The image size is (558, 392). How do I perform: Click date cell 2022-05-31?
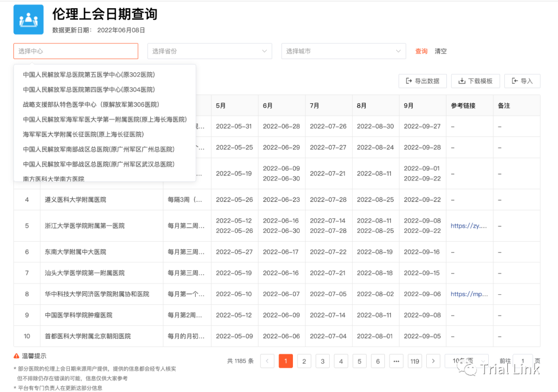(234, 127)
